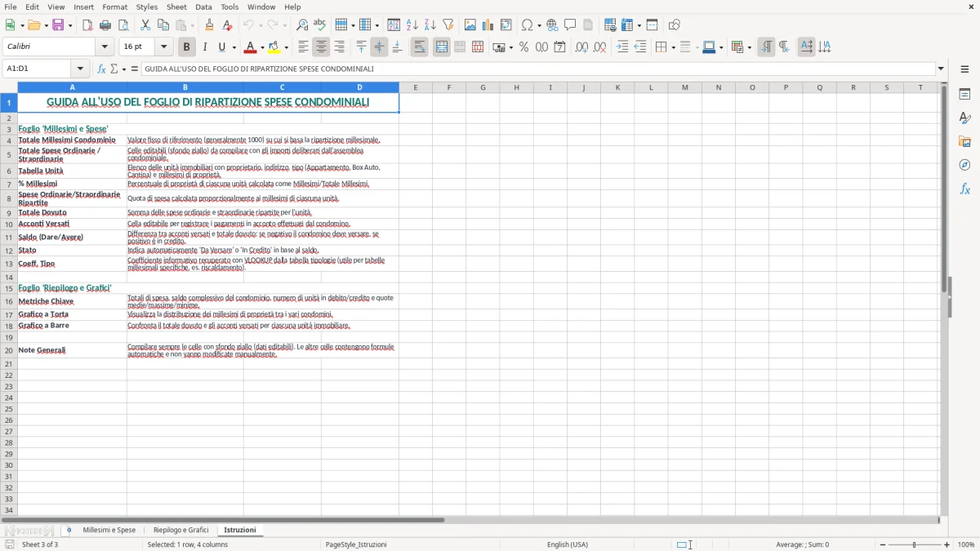Image resolution: width=980 pixels, height=551 pixels.
Task: Add a decimal place
Action: coord(581,47)
